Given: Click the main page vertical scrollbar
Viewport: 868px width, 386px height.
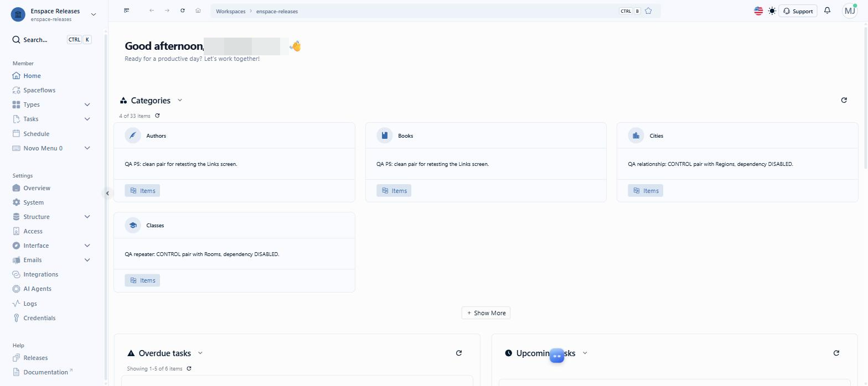Looking at the screenshot, I should pyautogui.click(x=866, y=97).
